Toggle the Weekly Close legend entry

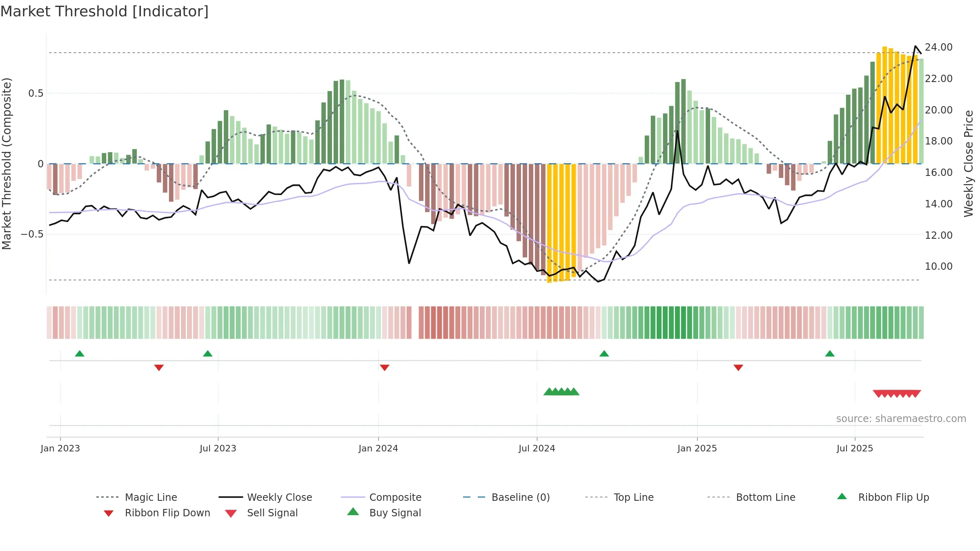point(265,497)
